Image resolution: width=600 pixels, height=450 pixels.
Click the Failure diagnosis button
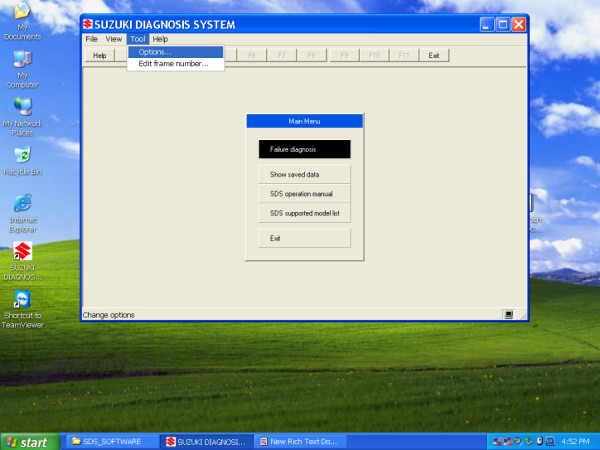click(x=304, y=149)
